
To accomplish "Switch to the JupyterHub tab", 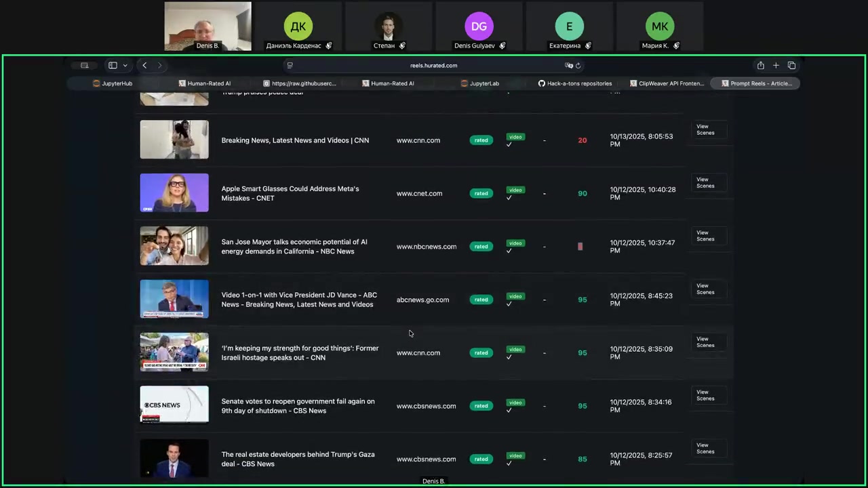I will [113, 83].
